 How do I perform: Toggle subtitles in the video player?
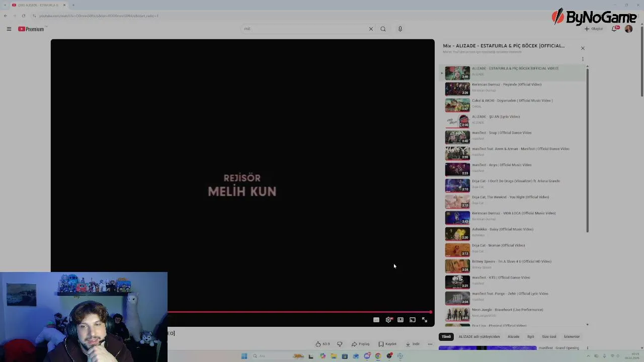click(x=376, y=320)
